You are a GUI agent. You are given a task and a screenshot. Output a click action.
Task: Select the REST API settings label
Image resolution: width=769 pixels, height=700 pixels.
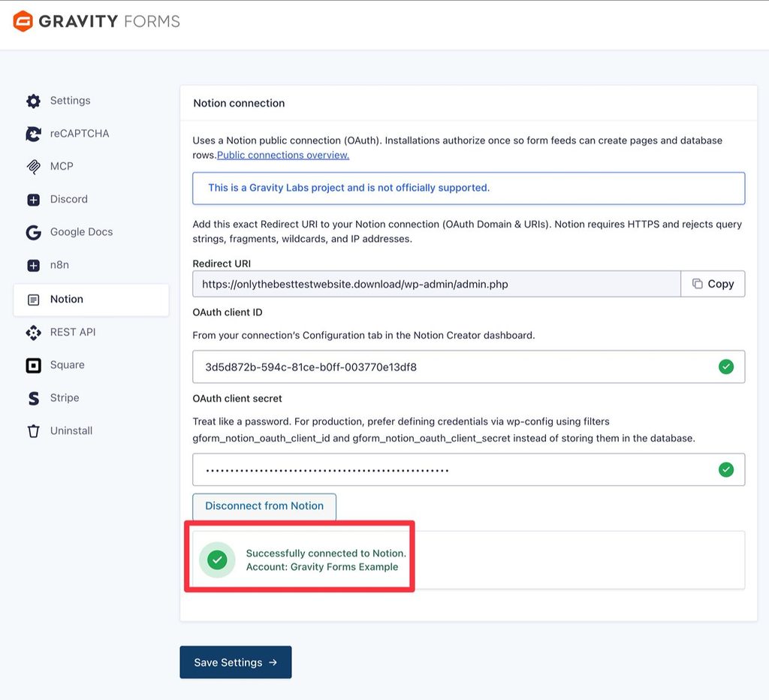click(73, 332)
